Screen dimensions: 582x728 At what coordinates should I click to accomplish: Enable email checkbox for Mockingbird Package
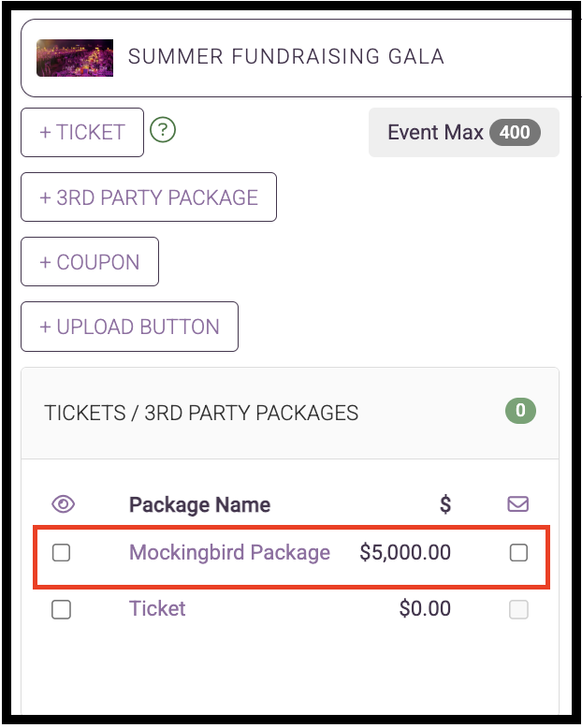[x=518, y=553]
